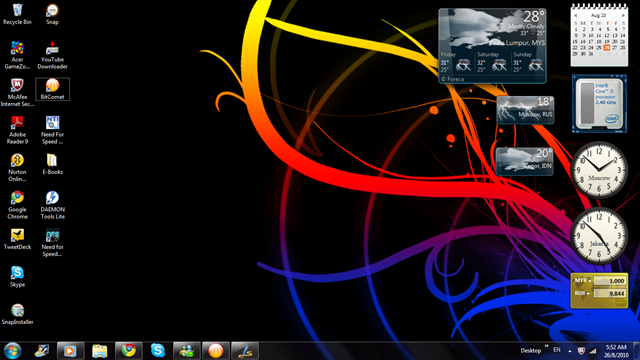Screen dimensions: 640x360
Task: Switch to BitComet in the taskbar
Action: (216, 351)
